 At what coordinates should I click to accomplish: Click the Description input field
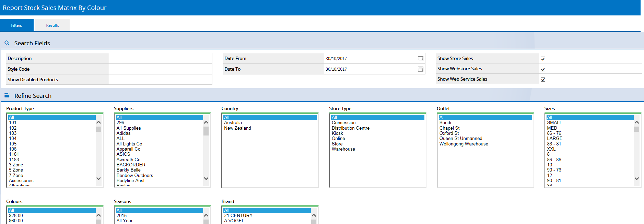[x=160, y=58]
